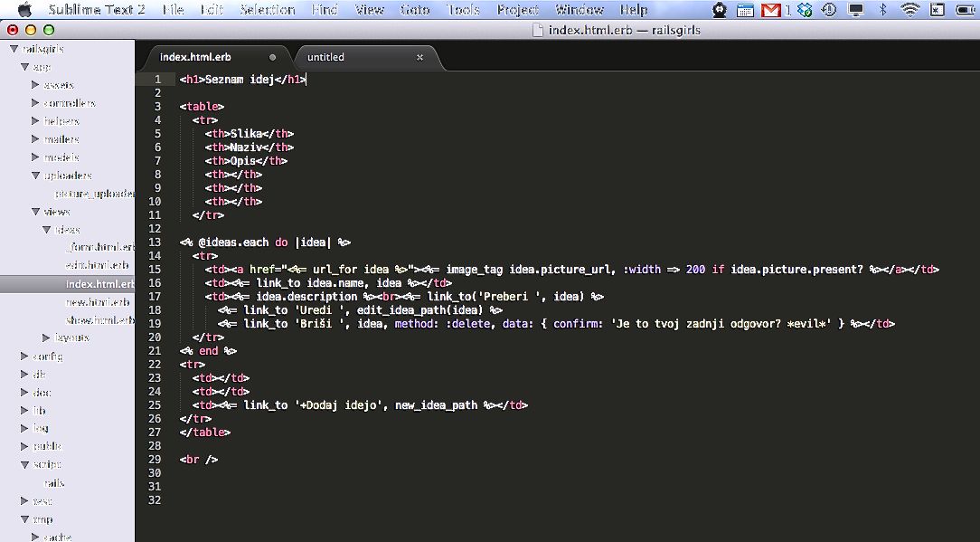Image resolution: width=980 pixels, height=542 pixels.
Task: Collapse the ideas folder under views
Action: click(x=46, y=230)
